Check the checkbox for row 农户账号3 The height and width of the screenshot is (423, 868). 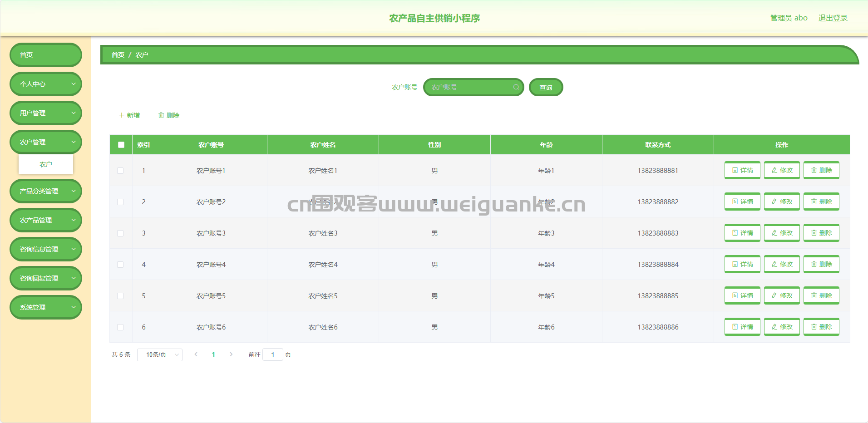pyautogui.click(x=120, y=233)
